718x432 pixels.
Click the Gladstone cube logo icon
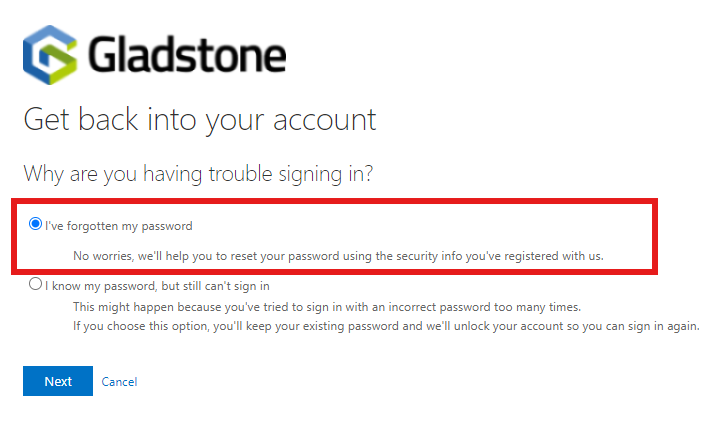[x=50, y=55]
